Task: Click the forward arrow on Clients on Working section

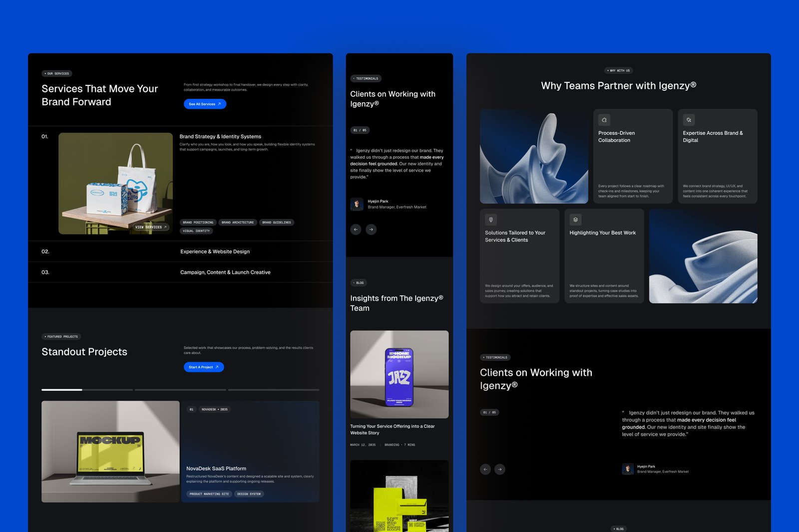Action: (499, 469)
